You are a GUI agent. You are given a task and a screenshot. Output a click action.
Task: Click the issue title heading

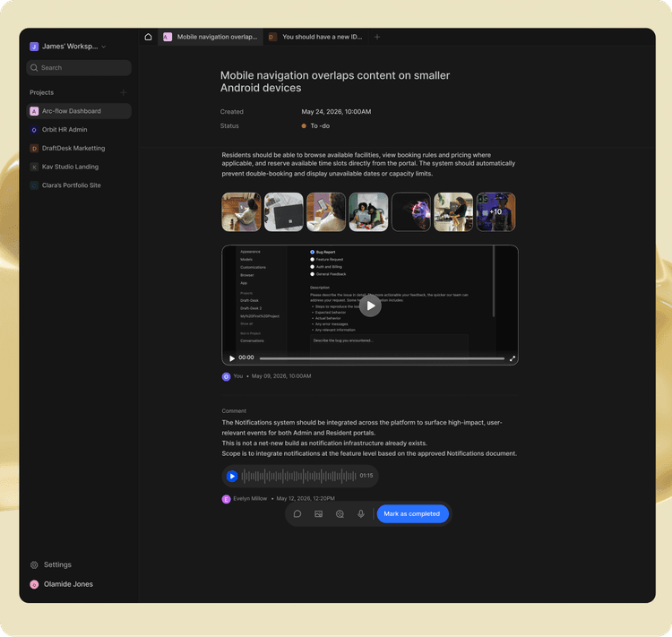[335, 82]
